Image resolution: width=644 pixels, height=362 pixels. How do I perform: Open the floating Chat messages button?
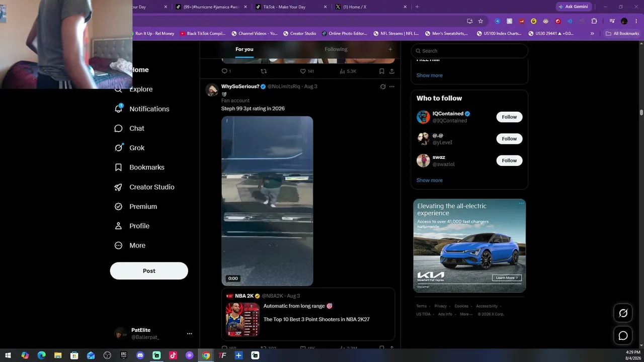click(623, 335)
